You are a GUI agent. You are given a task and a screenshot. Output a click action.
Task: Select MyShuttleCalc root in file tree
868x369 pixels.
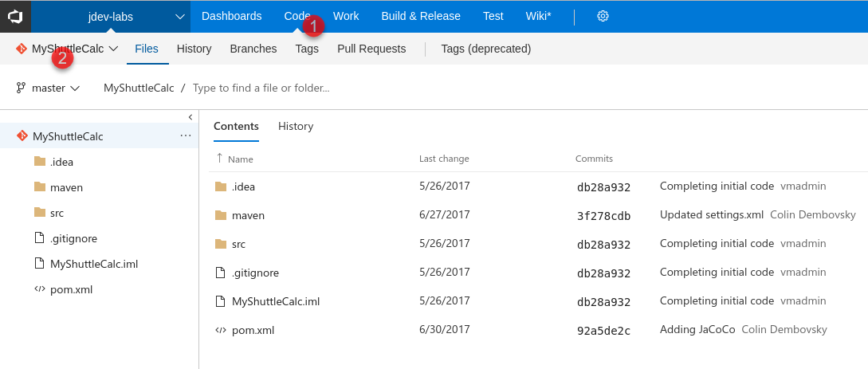99,135
